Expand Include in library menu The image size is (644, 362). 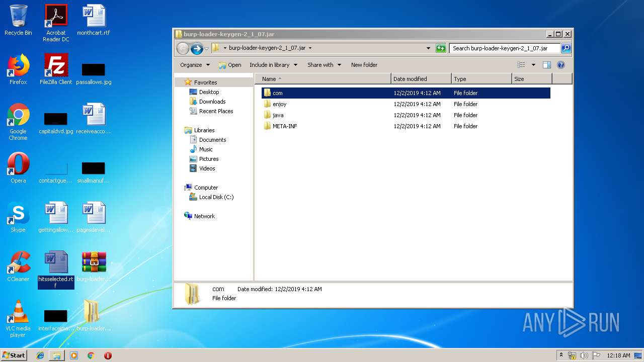pyautogui.click(x=273, y=65)
